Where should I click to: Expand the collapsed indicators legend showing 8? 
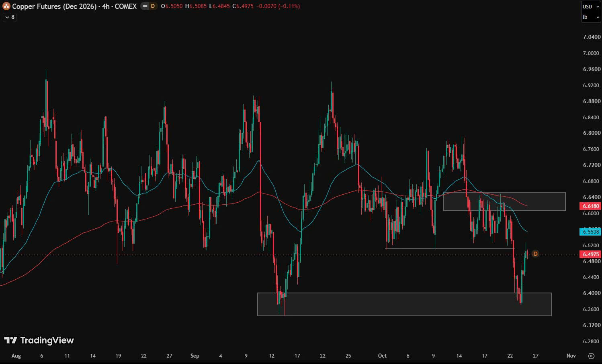coord(10,17)
